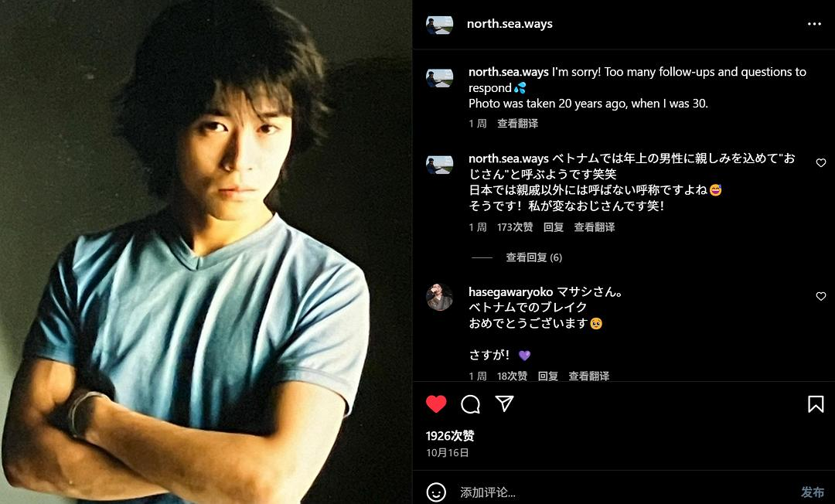Reply to the 173次赞 comment
Screen dimensions: 835x504
554,227
